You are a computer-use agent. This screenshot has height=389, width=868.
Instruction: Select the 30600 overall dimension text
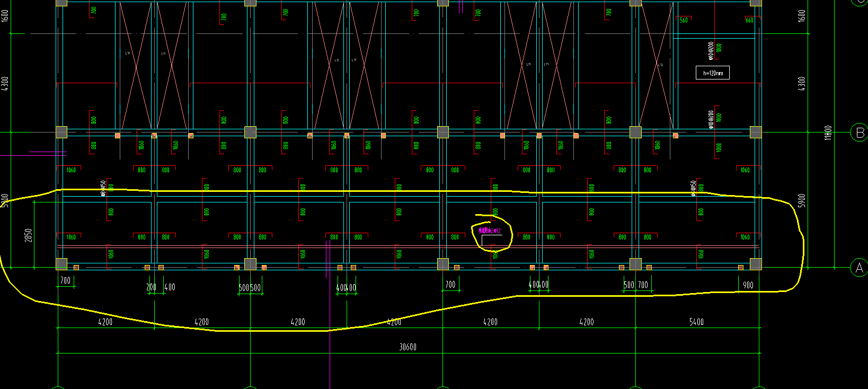pyautogui.click(x=408, y=347)
